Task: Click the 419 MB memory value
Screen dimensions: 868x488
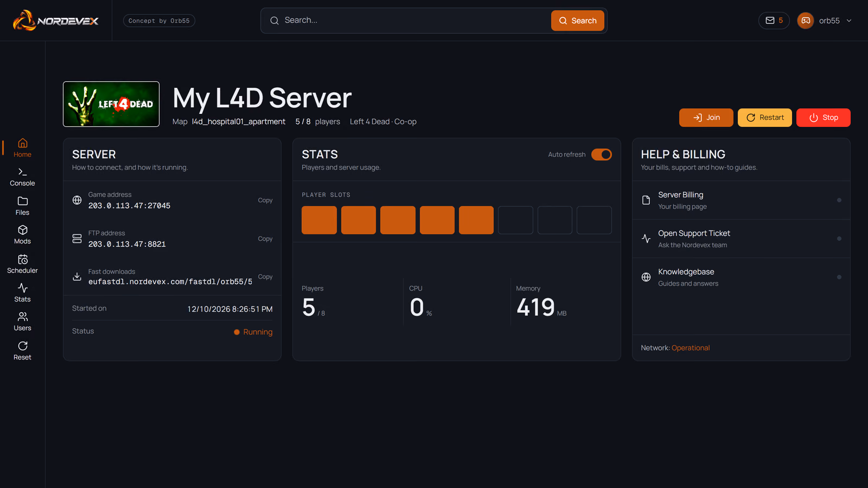Action: [x=541, y=307]
